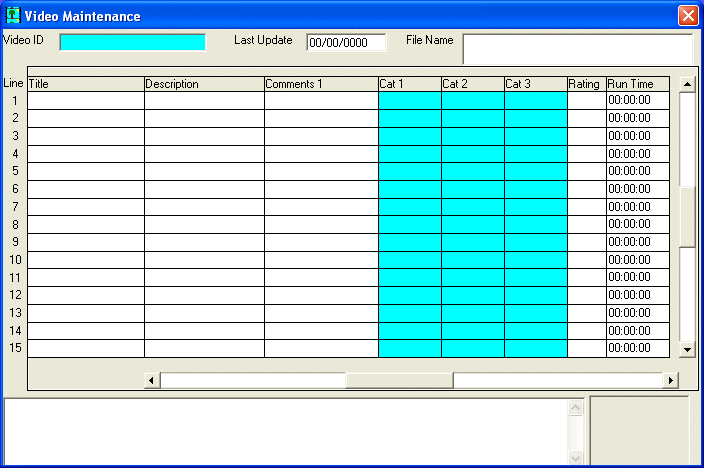
Task: Click the Rating column header
Action: pyautogui.click(x=586, y=84)
